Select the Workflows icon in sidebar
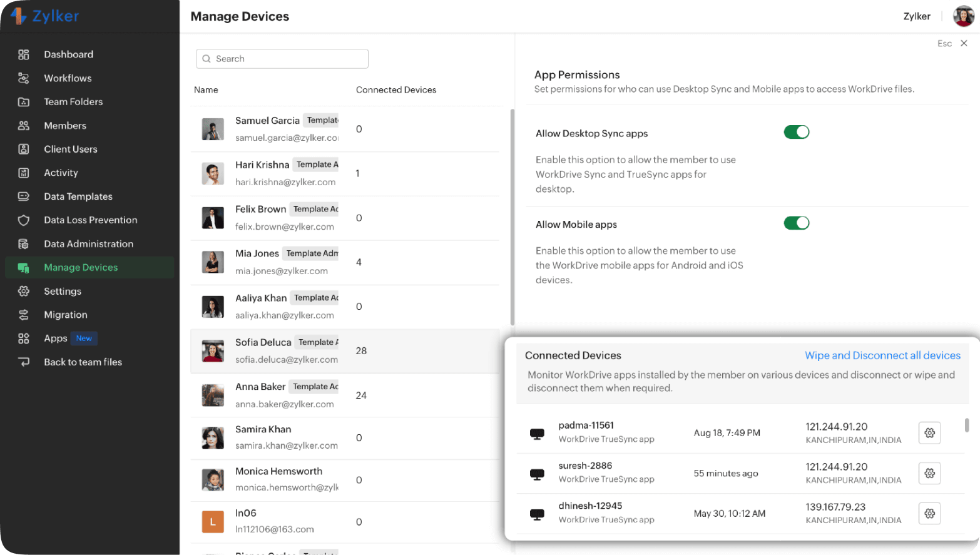980x555 pixels. [68, 78]
